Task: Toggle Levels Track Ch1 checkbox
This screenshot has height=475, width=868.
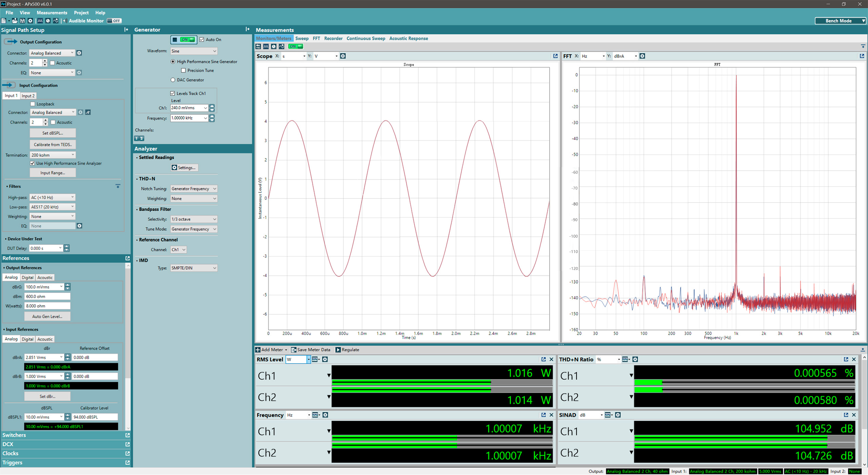Action: coord(172,93)
